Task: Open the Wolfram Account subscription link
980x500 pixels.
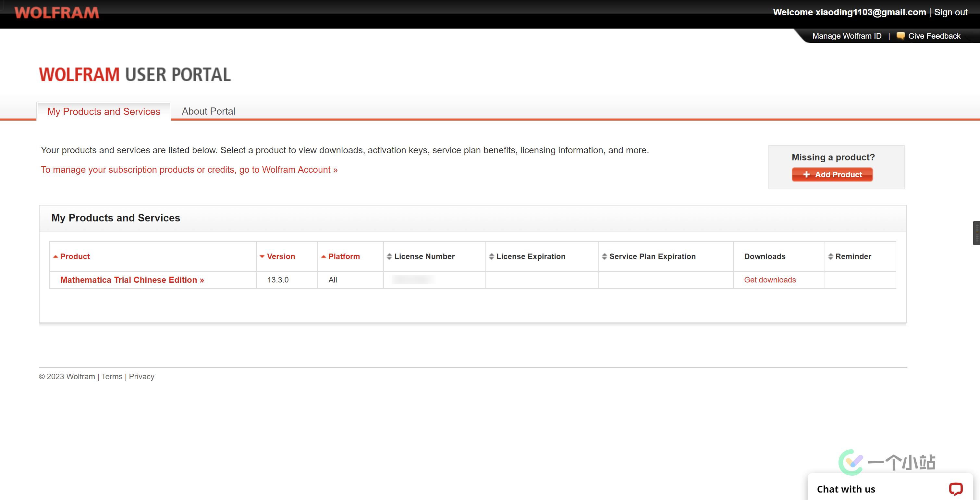Action: click(189, 170)
